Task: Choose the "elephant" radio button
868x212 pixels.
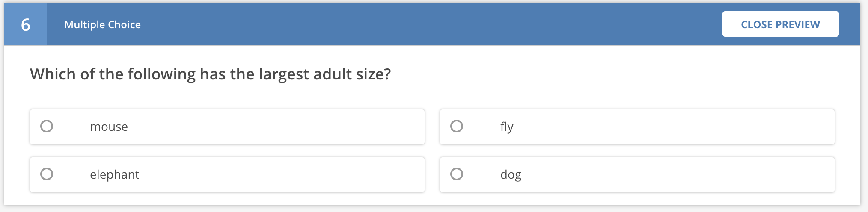Action: point(47,174)
